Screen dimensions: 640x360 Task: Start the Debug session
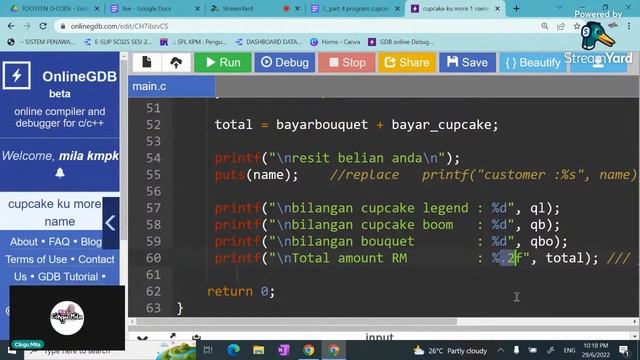pos(285,62)
